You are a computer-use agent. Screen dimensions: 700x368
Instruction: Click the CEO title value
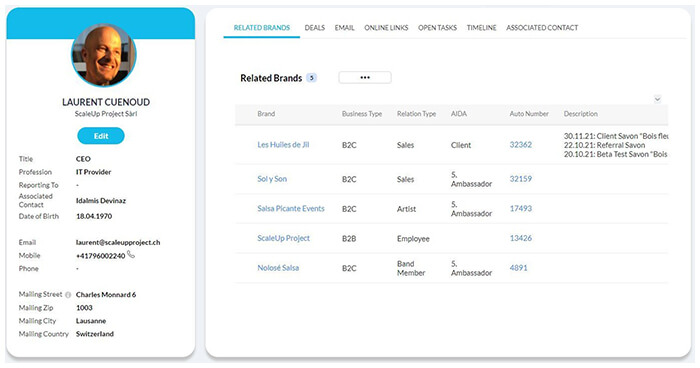83,159
